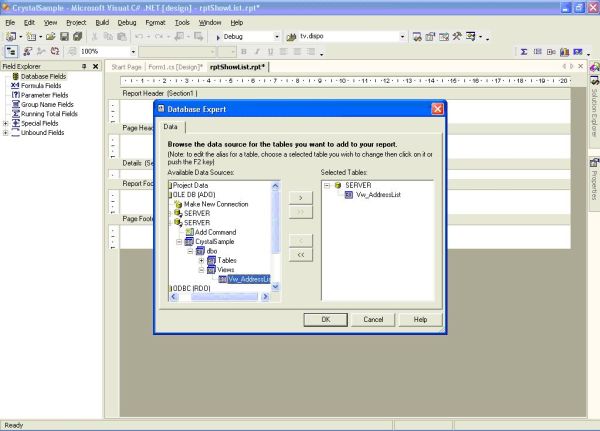Open Solution Explorer from the main toolbar icon
Viewport: 600px width, 431px height.
[417, 37]
